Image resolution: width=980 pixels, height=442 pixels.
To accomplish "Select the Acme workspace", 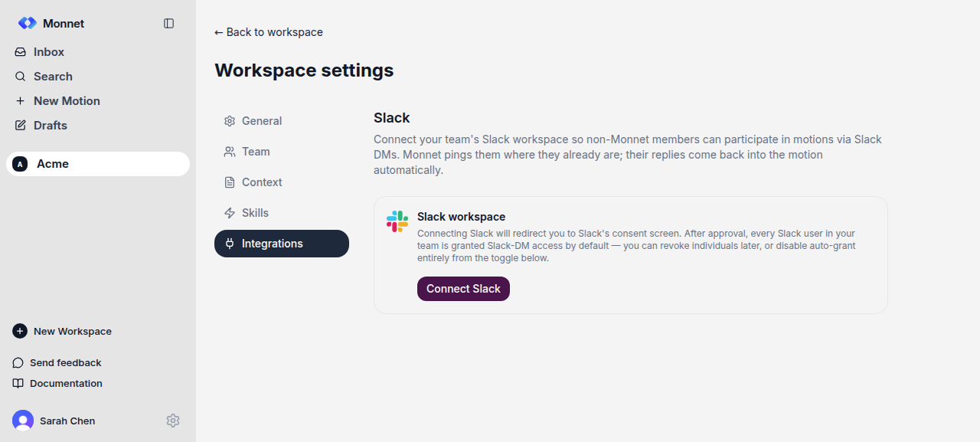I will click(98, 164).
